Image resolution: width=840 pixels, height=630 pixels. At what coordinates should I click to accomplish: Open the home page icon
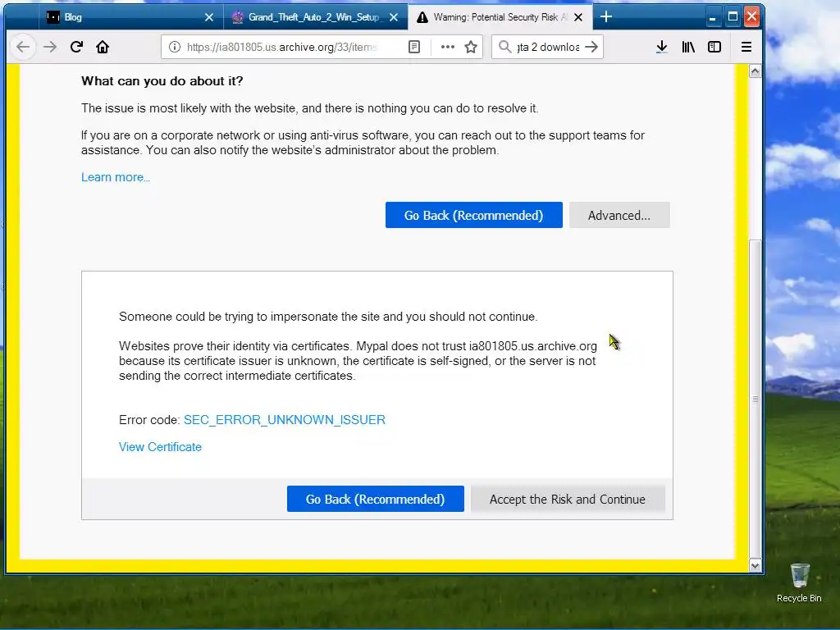point(103,47)
